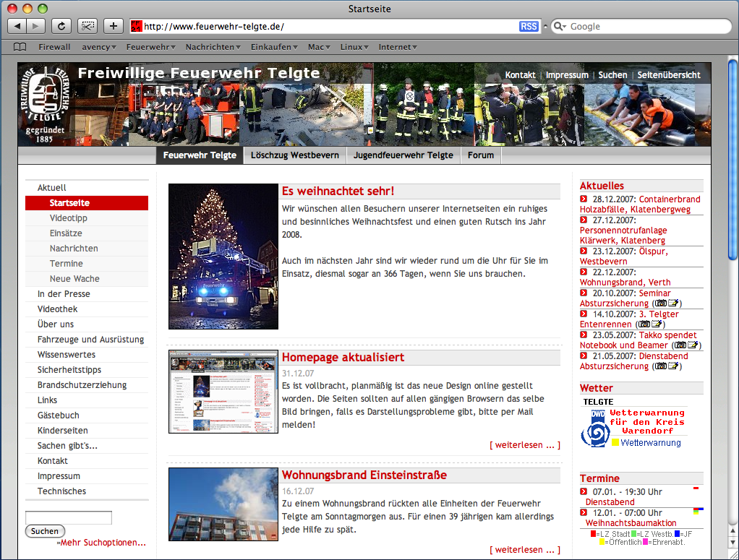Screen dimensions: 739x560
Task: Click the Feuerwehr Telgte crest logo
Action: [46, 95]
